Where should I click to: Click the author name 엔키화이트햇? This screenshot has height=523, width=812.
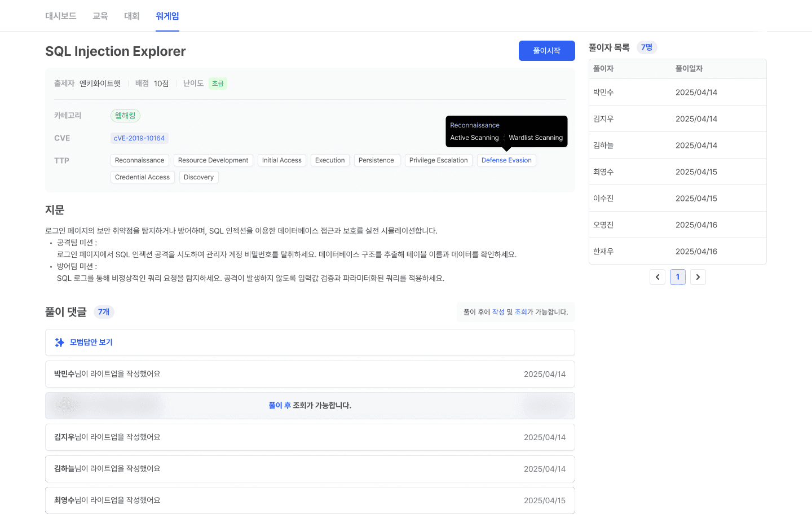(100, 83)
